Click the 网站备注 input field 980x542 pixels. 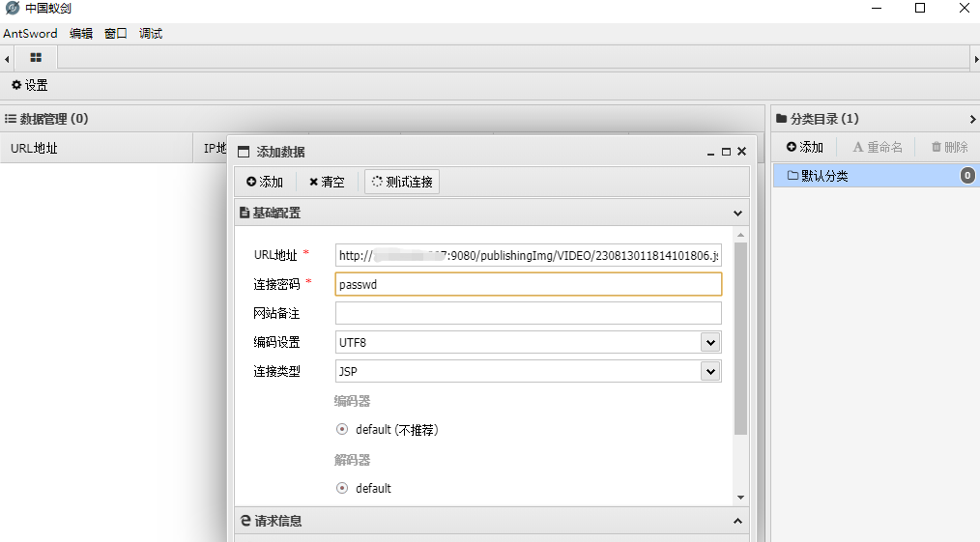(528, 313)
